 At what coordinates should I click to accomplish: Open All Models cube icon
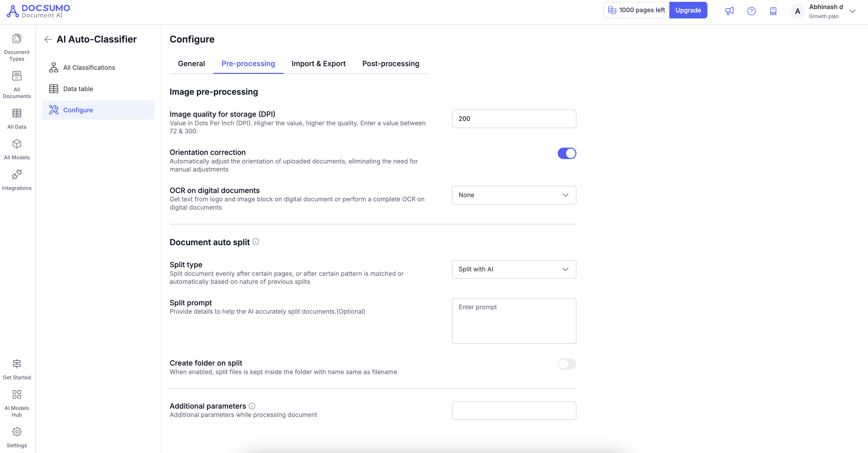pos(17,149)
